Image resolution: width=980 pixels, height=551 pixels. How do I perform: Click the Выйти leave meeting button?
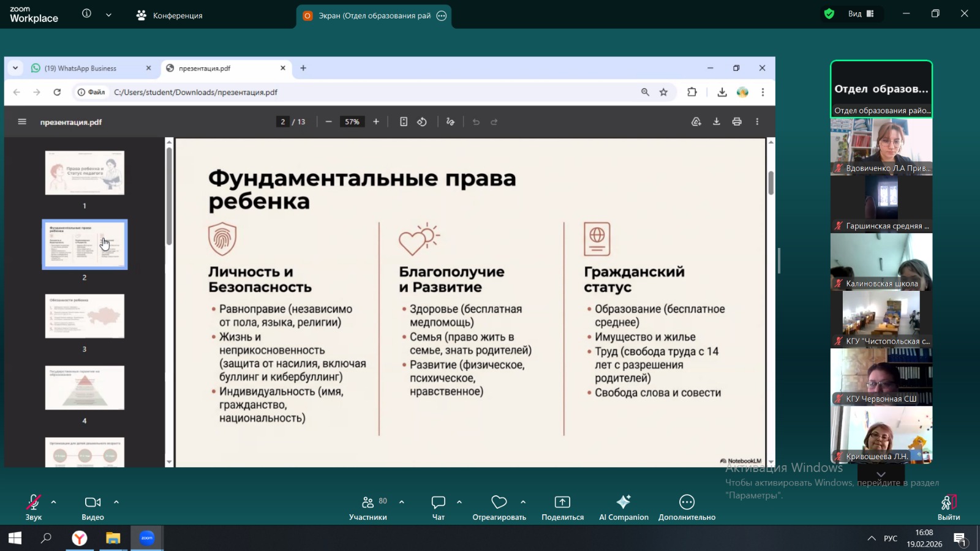coord(948,507)
